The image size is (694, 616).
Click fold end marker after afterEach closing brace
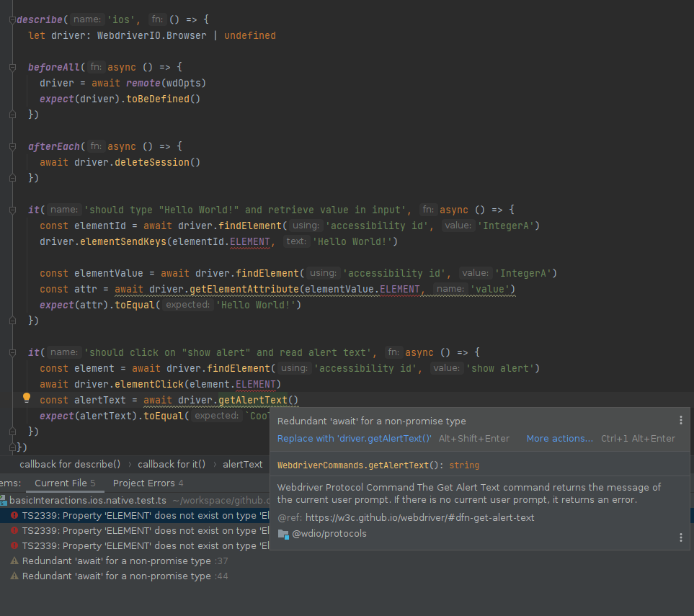12,178
